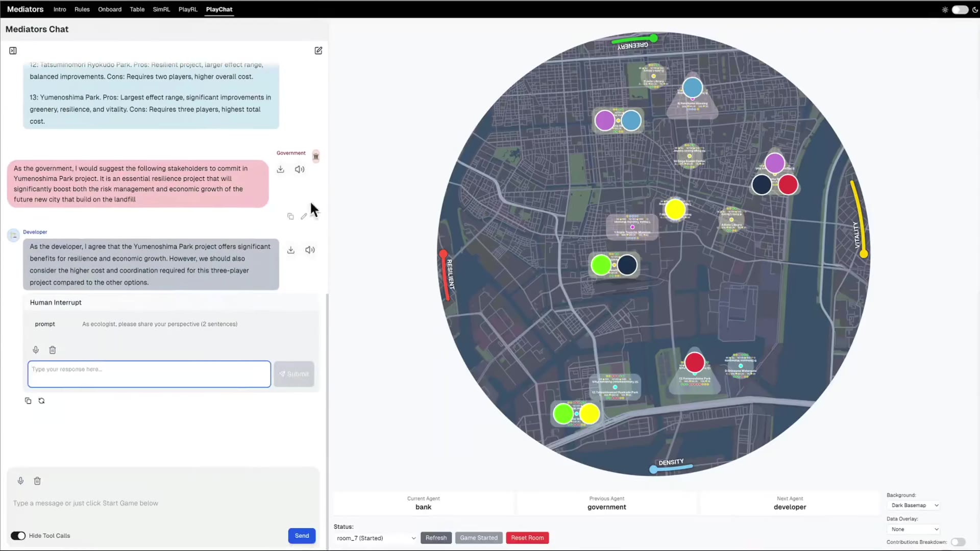Download the Developer message

click(290, 250)
